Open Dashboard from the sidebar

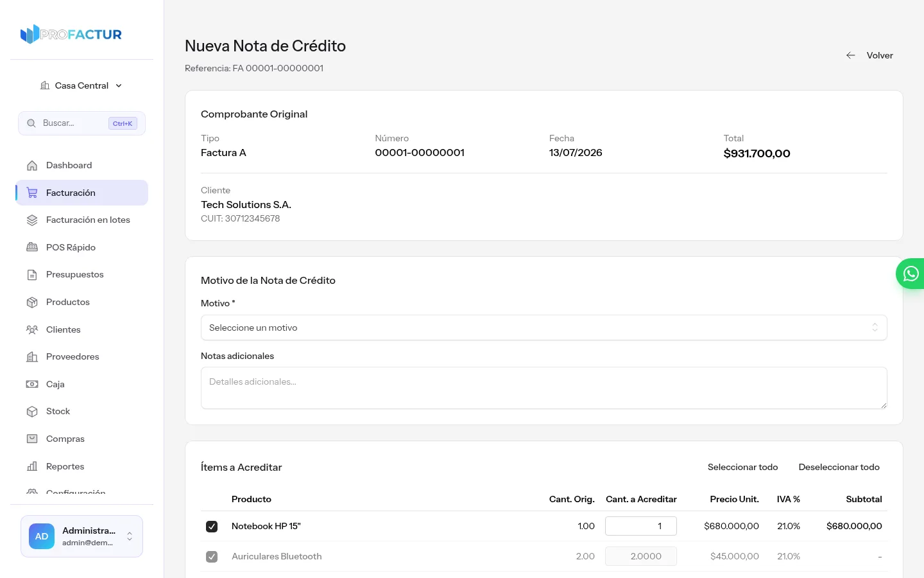(x=81, y=166)
